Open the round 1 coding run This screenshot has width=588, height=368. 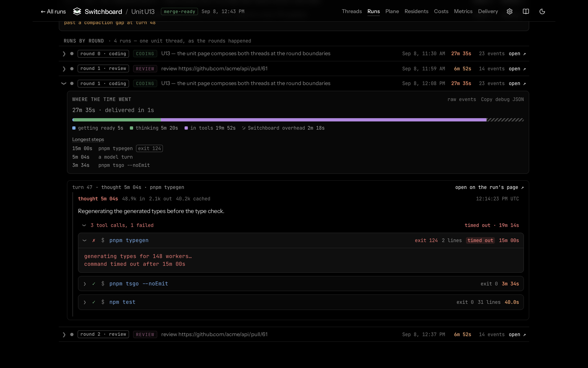(517, 83)
